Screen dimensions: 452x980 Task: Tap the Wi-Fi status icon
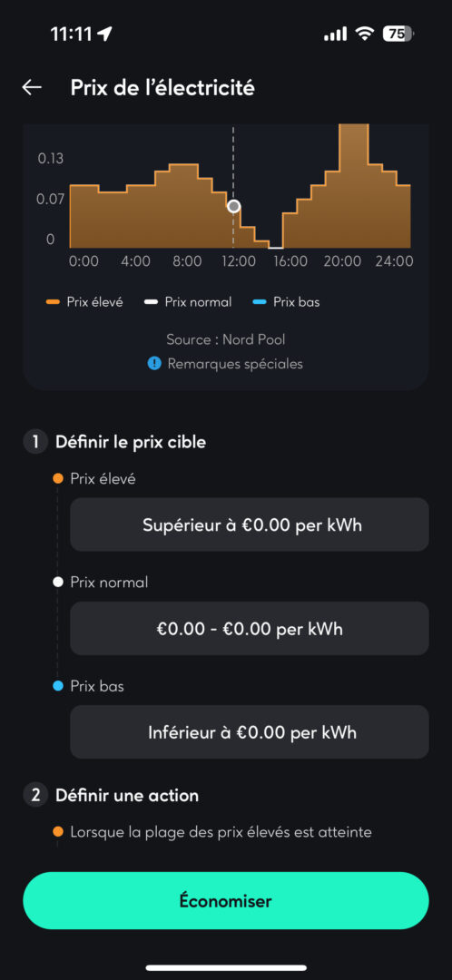(365, 34)
